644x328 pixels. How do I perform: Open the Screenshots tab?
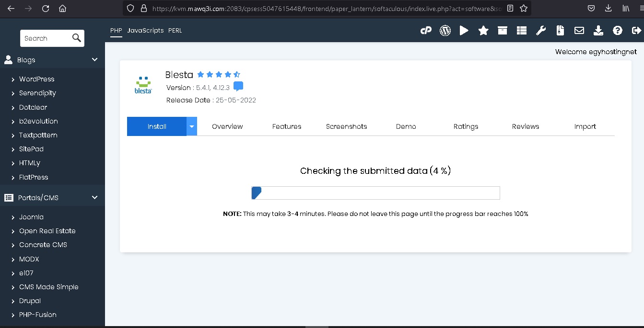[346, 126]
